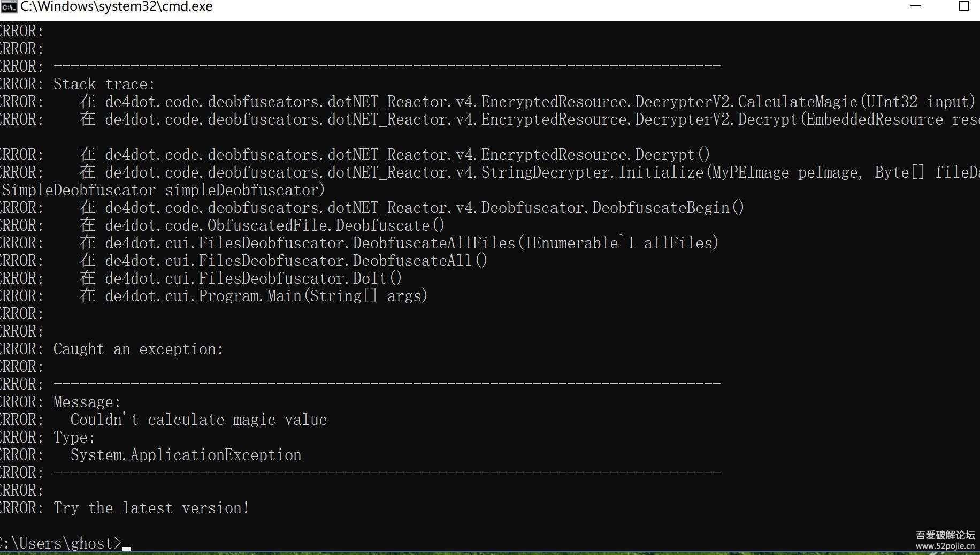Click the "Type:" label line
This screenshot has height=555, width=980.
(x=74, y=437)
